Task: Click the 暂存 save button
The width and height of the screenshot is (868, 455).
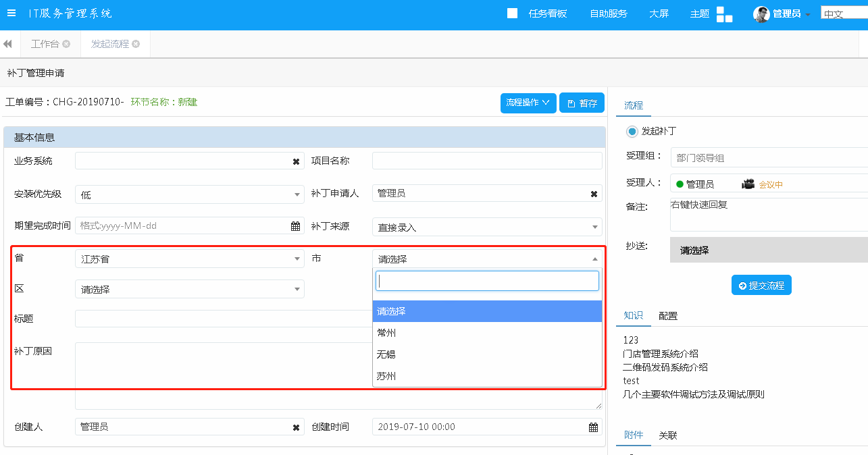Action: 582,103
